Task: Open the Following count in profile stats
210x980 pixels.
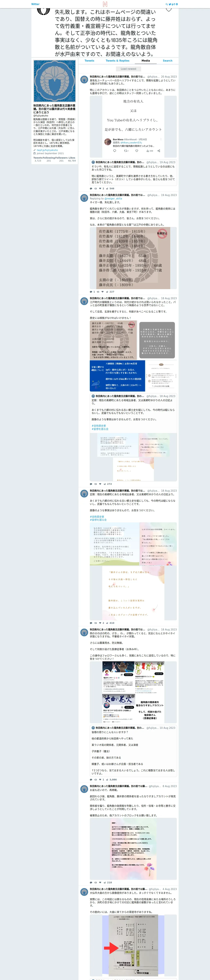Action: tap(49, 159)
